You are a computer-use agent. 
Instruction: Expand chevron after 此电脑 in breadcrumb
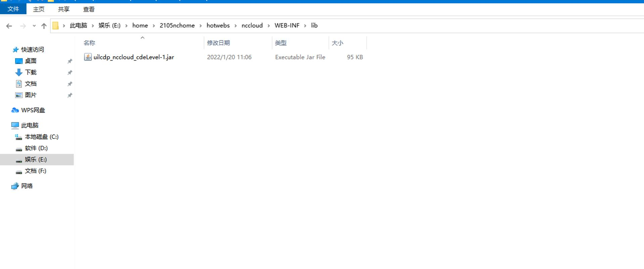(x=93, y=26)
